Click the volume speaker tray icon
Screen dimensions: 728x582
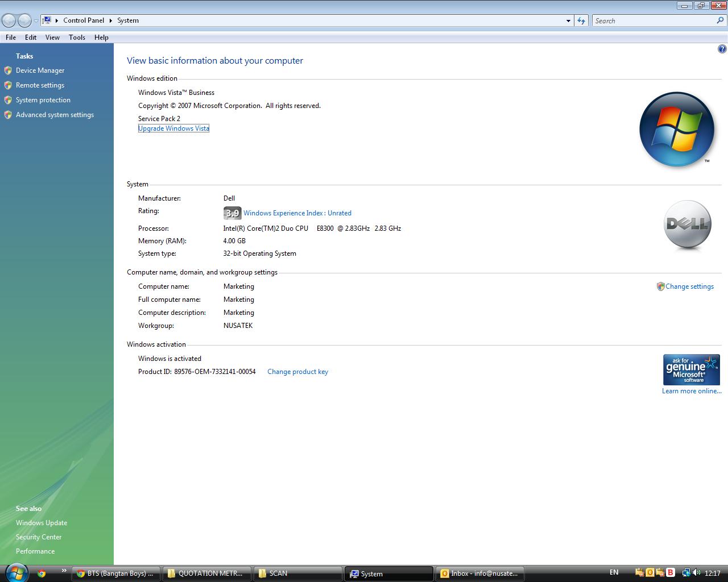pos(696,573)
